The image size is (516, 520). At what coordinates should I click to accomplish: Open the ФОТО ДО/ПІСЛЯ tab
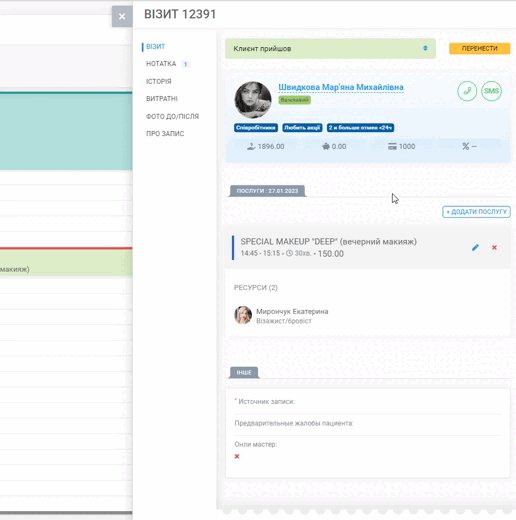172,116
